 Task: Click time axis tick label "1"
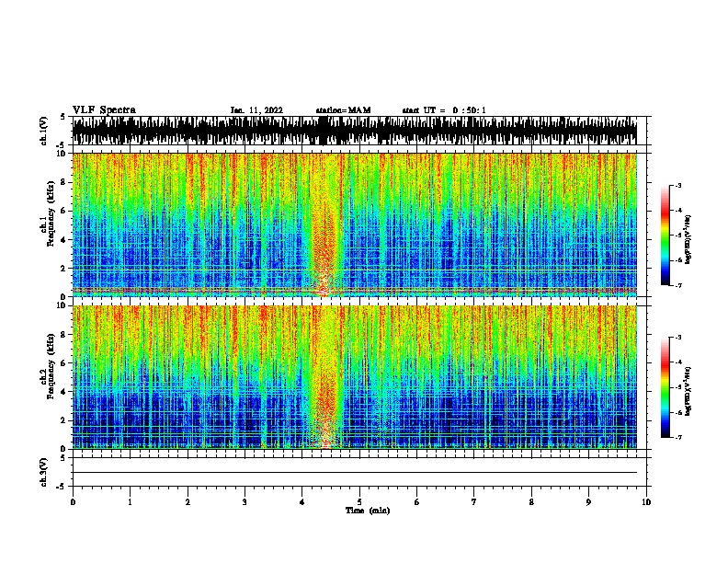tap(130, 502)
